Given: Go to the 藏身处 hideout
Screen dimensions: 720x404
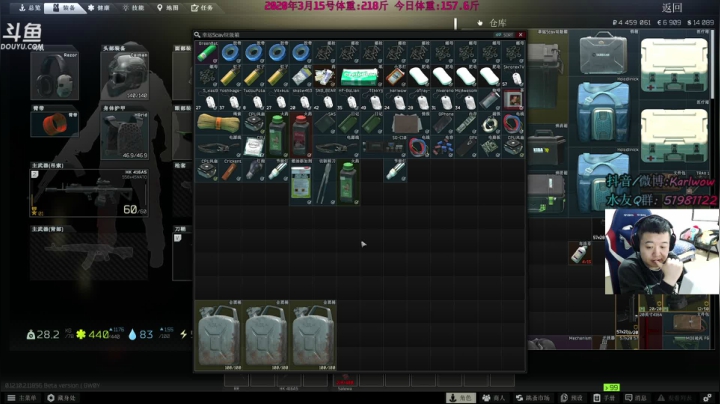Looking at the screenshot, I should (62, 398).
